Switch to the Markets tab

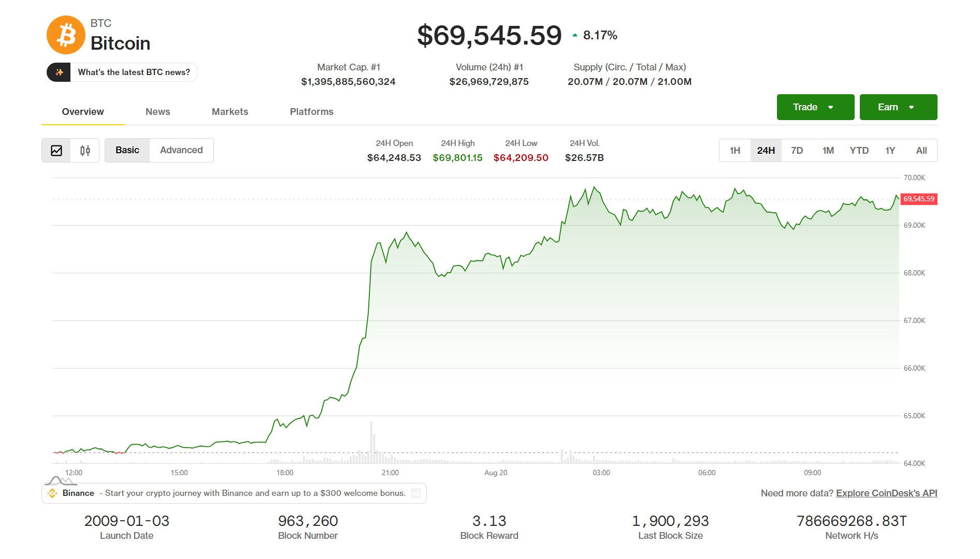tap(230, 112)
